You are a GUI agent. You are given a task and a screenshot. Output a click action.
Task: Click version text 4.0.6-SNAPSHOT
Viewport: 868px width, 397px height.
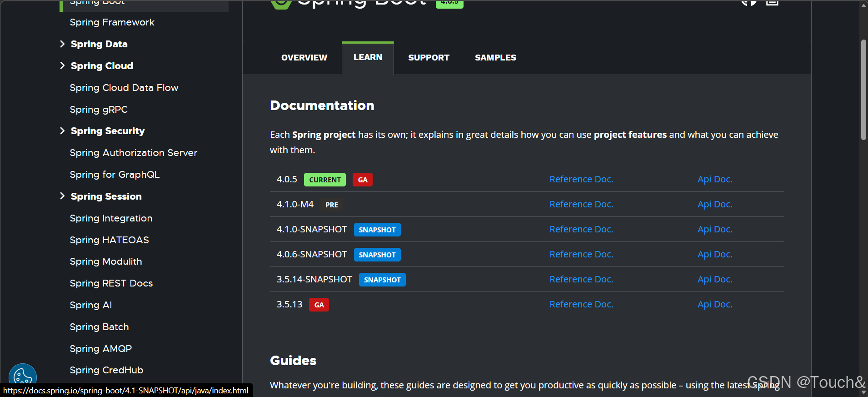[312, 254]
